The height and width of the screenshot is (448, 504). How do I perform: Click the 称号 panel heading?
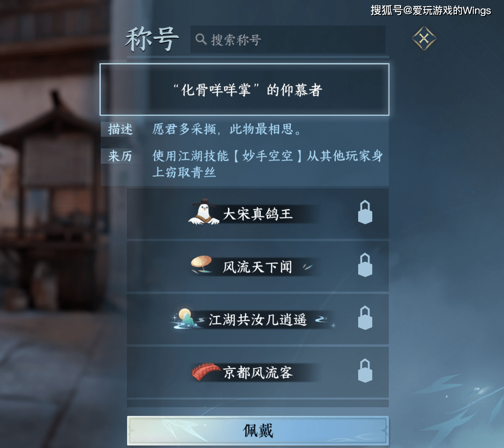point(152,39)
